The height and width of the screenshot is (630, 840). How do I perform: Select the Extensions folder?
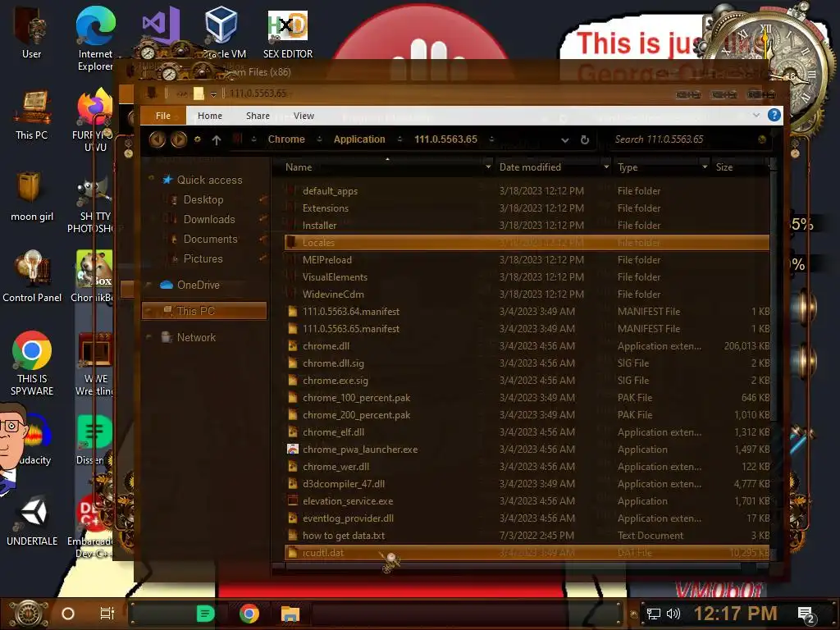(x=325, y=208)
